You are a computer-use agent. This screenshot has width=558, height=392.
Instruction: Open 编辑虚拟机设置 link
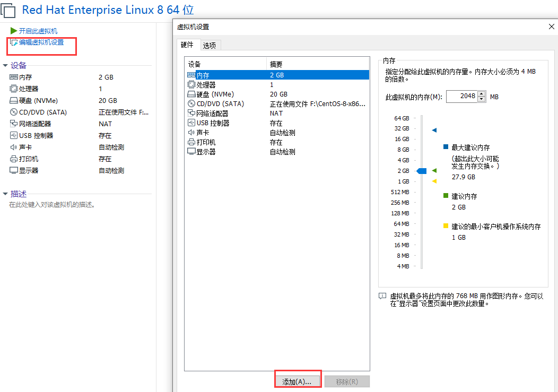coord(41,42)
